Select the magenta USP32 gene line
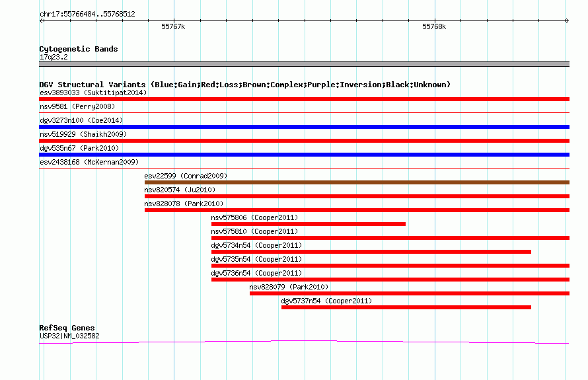 pos(304,342)
